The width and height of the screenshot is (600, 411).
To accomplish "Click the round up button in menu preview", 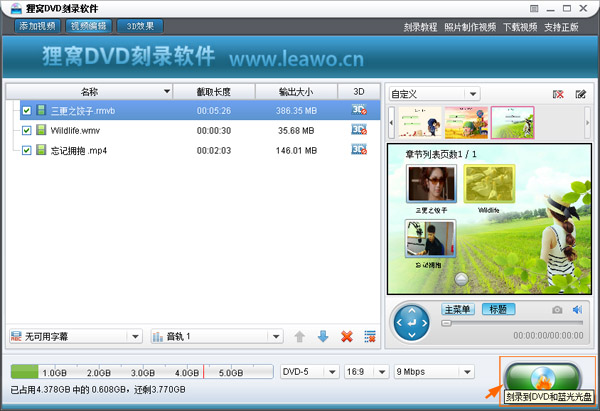I will (461, 279).
